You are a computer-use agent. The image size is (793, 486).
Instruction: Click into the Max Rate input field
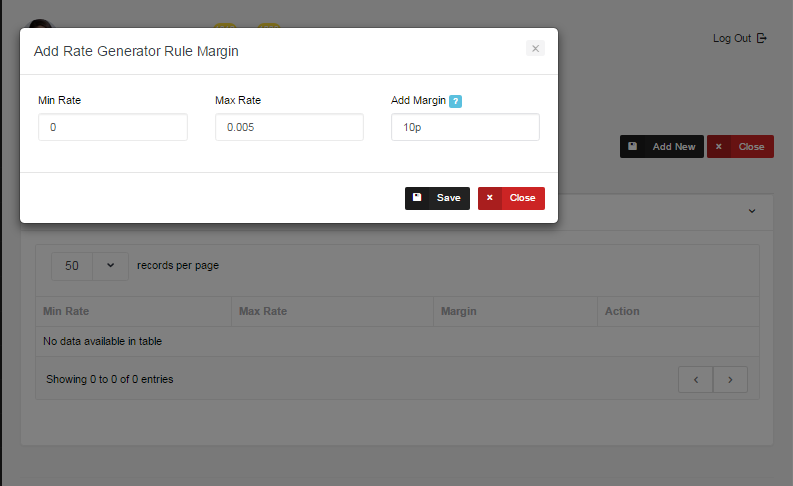click(289, 127)
